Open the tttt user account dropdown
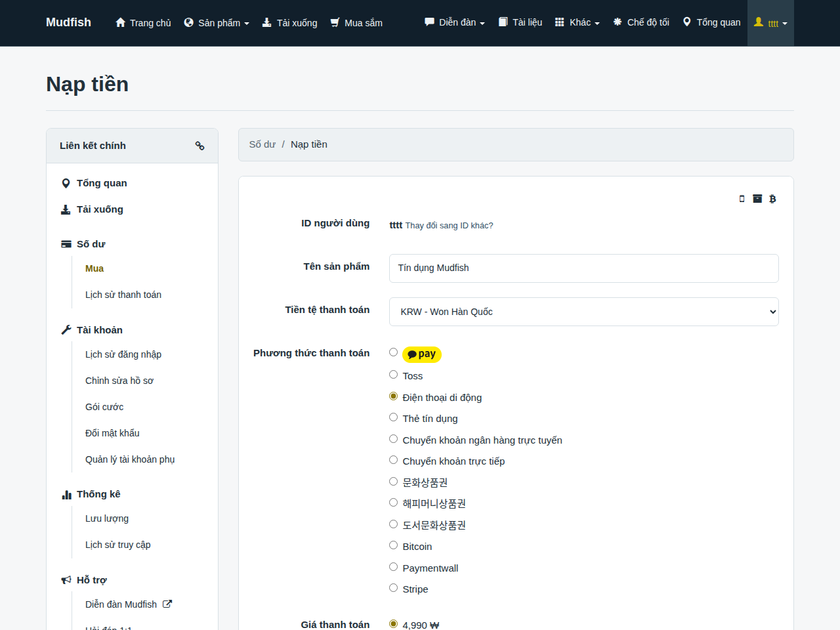 point(770,23)
